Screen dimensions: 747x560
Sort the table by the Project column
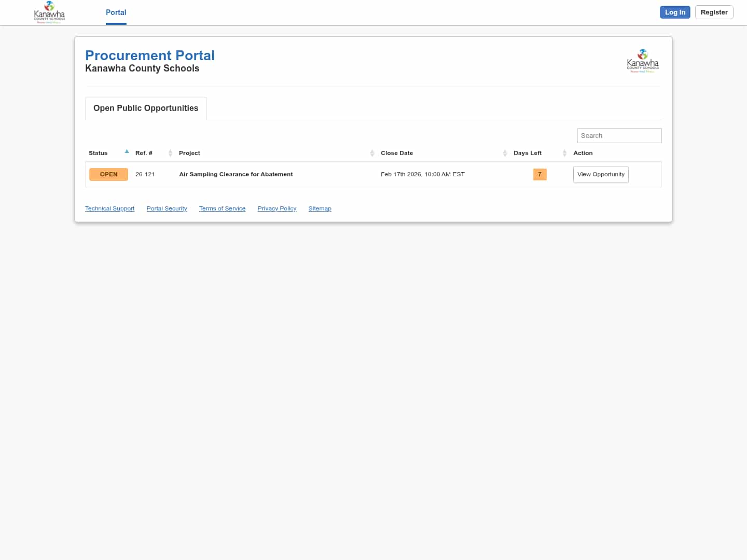point(189,153)
